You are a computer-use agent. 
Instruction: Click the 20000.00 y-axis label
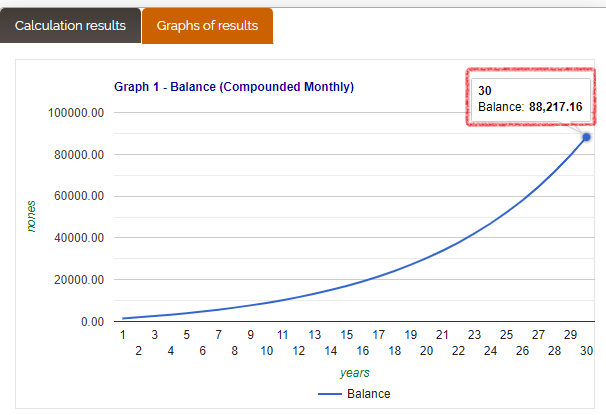point(79,279)
